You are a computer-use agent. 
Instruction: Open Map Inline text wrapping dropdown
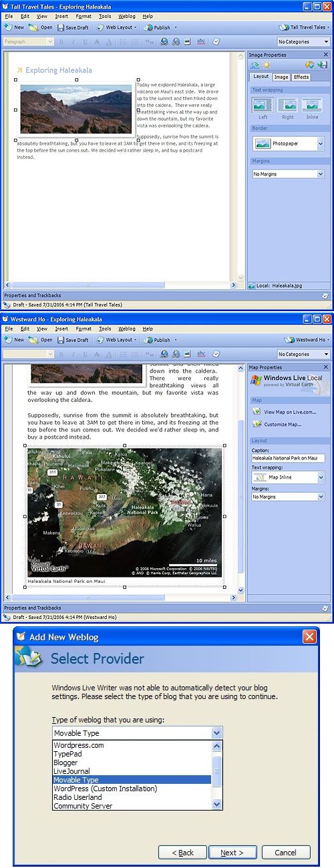click(288, 477)
